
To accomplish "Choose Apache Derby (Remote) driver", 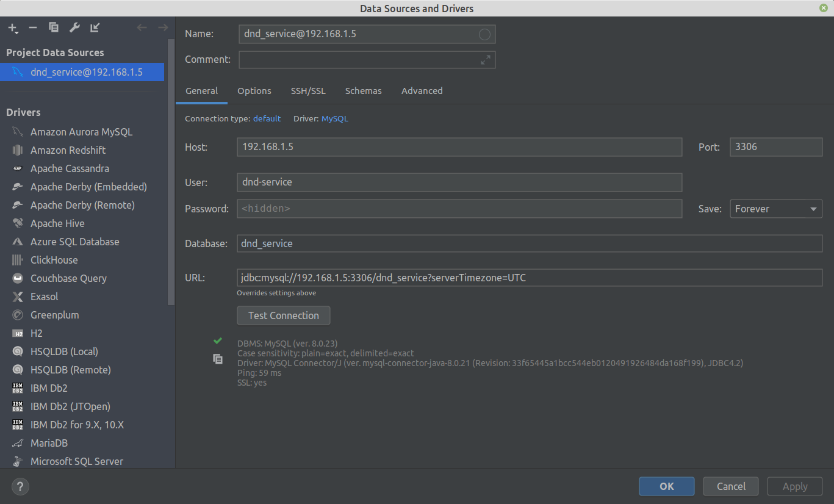I will point(84,205).
